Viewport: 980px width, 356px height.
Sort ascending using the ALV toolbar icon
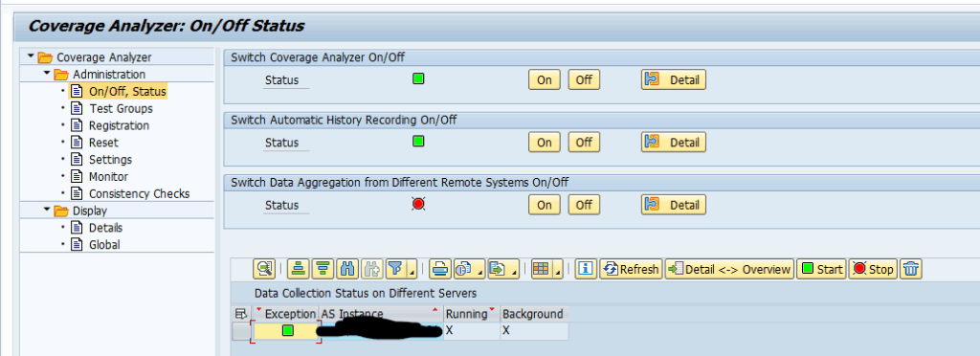(298, 269)
